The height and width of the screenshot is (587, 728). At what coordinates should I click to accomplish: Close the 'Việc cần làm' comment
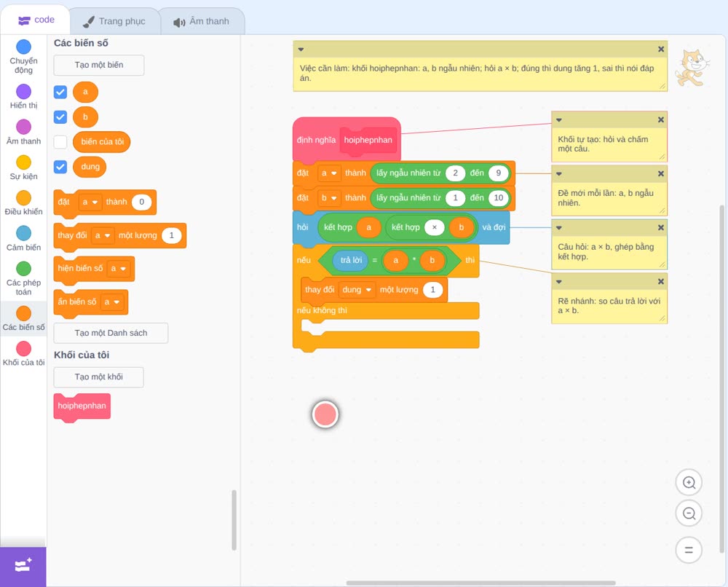[x=661, y=50]
